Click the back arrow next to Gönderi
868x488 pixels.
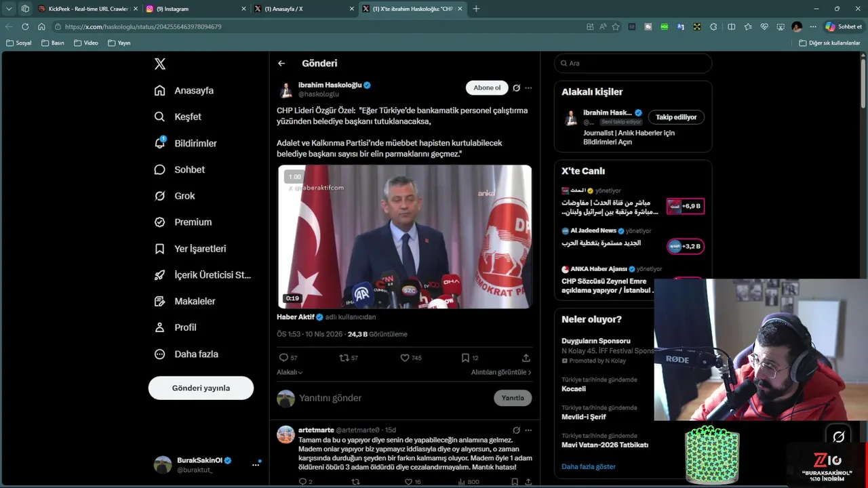[281, 63]
